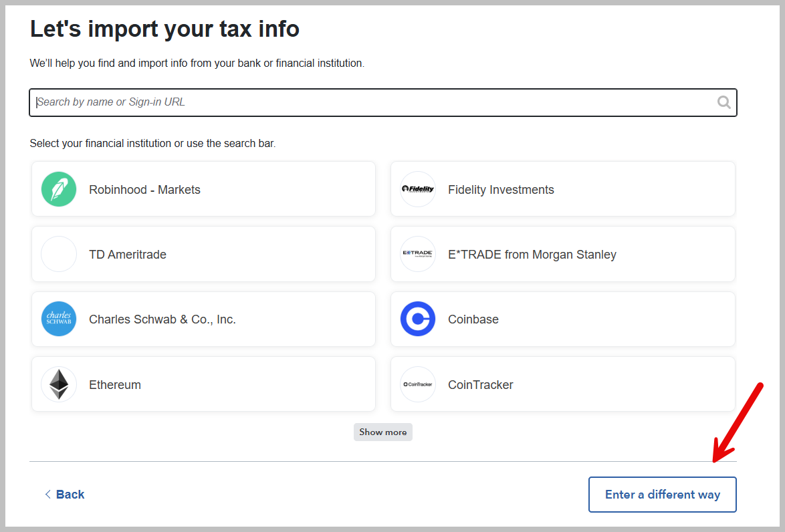Expand the list with Show more
This screenshot has width=785, height=532.
pyautogui.click(x=383, y=432)
